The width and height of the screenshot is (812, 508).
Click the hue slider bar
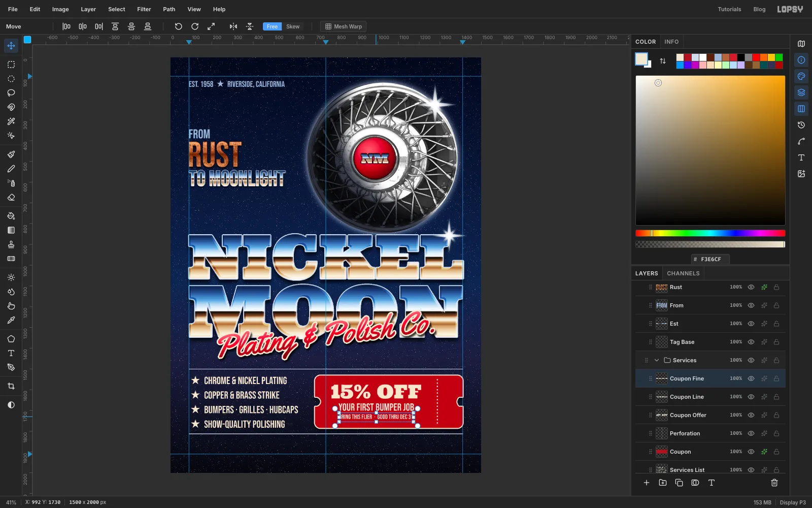point(710,233)
